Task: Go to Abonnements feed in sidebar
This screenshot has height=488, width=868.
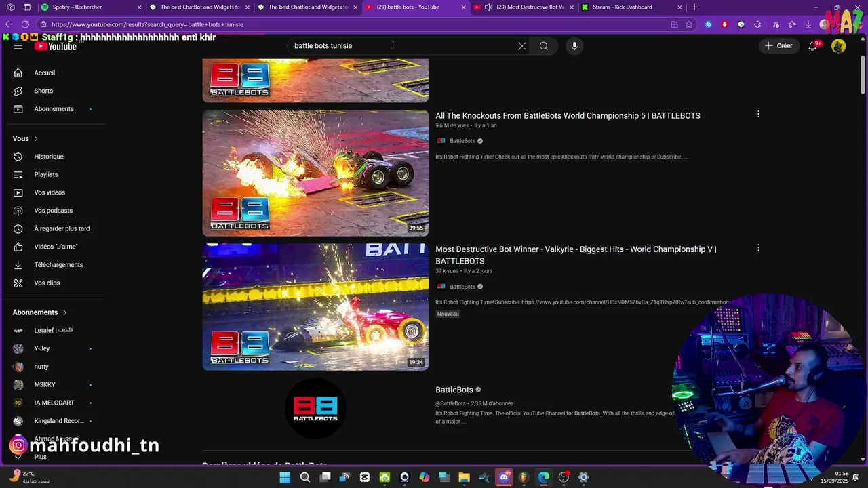Action: click(53, 109)
